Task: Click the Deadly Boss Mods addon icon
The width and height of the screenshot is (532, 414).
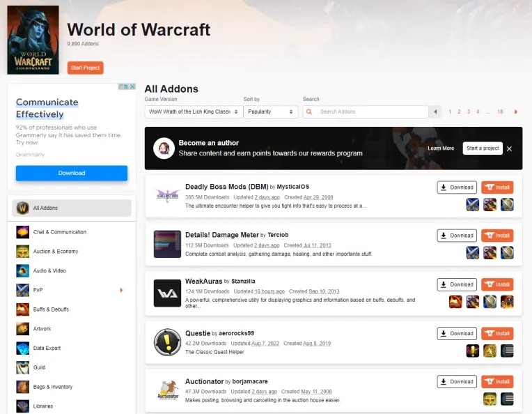Action: (167, 196)
